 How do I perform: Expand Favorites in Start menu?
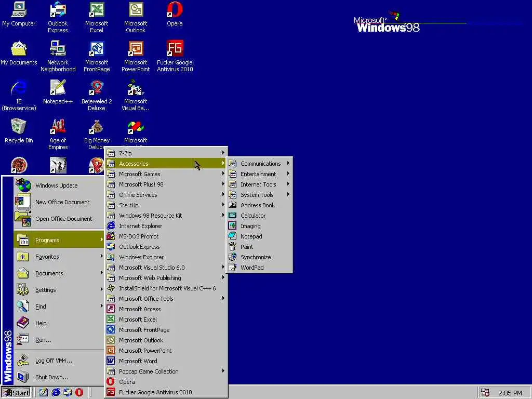click(59, 256)
